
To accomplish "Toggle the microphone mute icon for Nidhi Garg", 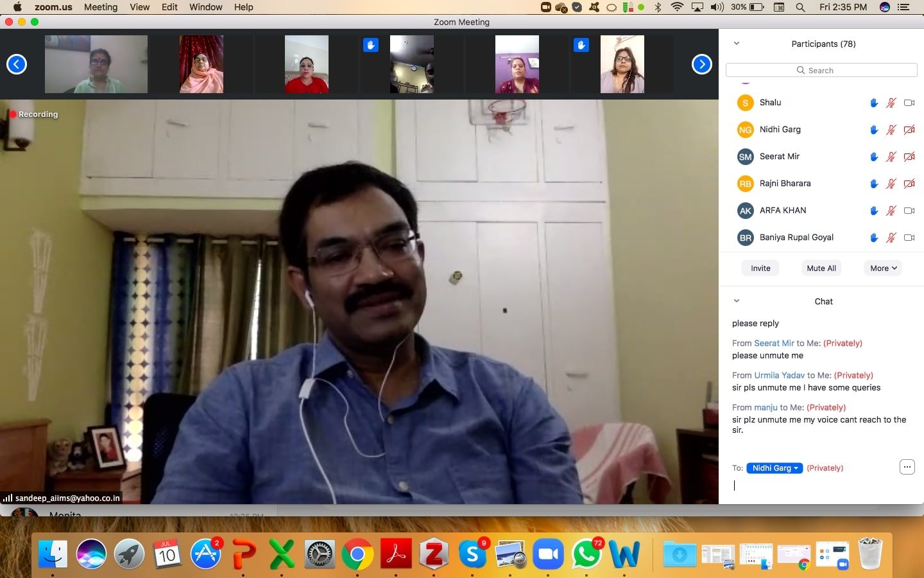I will (x=891, y=130).
